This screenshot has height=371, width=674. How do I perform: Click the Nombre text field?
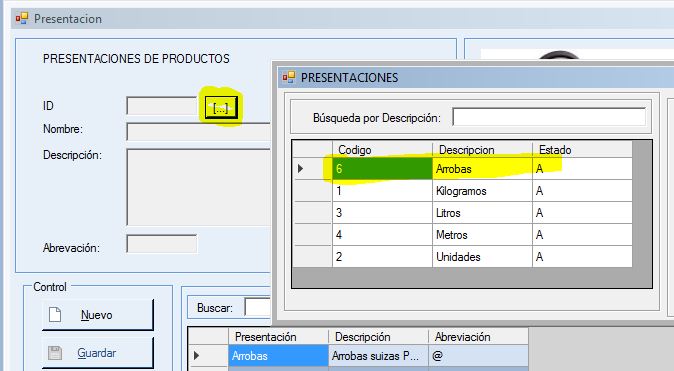pyautogui.click(x=199, y=132)
